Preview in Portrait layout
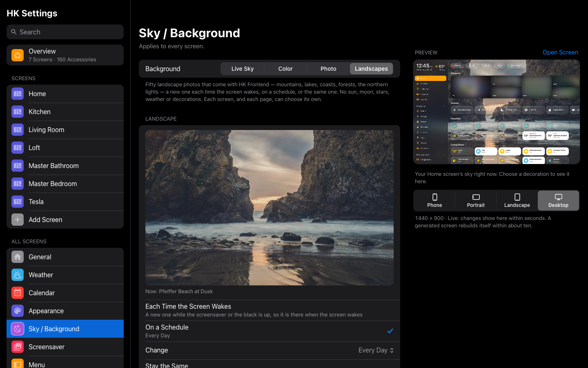The image size is (588, 368). click(476, 200)
